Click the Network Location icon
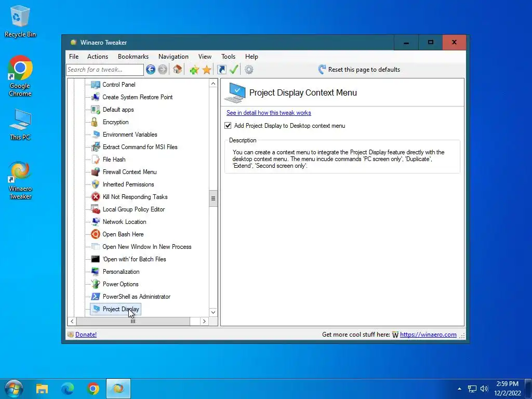The image size is (532, 399). coord(96,222)
